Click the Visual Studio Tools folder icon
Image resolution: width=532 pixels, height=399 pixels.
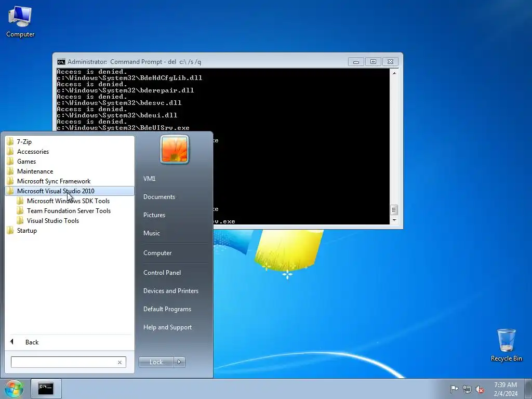(x=20, y=220)
